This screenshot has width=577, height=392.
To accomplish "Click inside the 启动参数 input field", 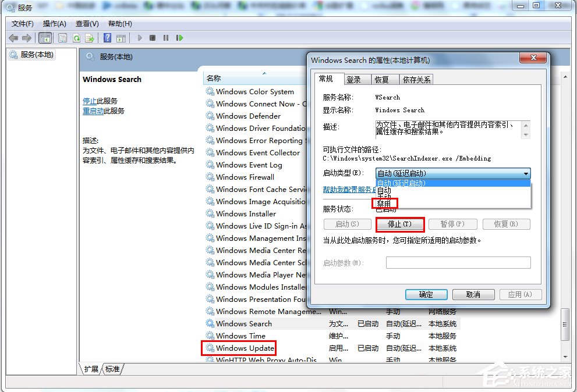I will [x=458, y=262].
